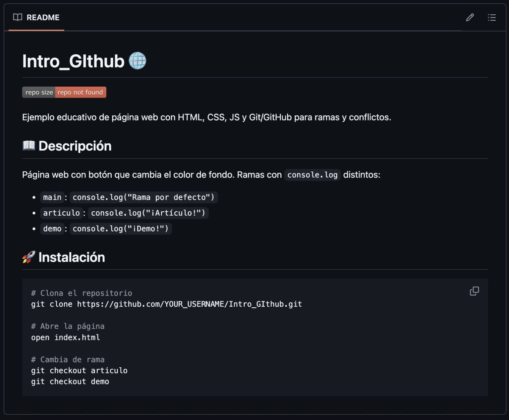Click the clone URL in the code block
509x420 pixels.
tap(189, 304)
